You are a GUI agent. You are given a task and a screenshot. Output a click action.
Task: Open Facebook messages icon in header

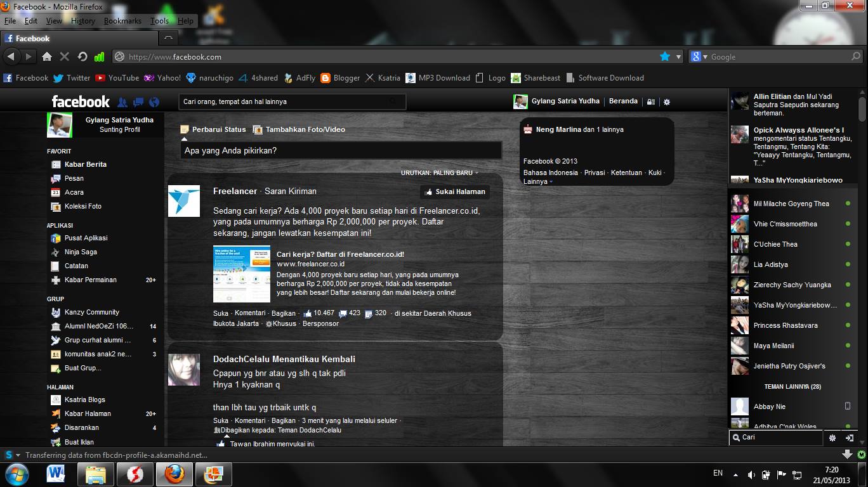pyautogui.click(x=138, y=102)
